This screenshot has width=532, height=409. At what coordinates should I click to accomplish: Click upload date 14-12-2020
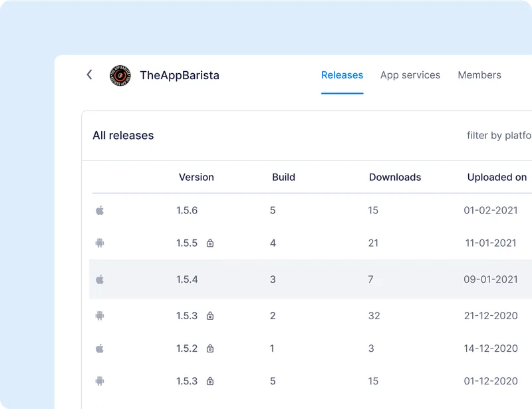click(491, 348)
